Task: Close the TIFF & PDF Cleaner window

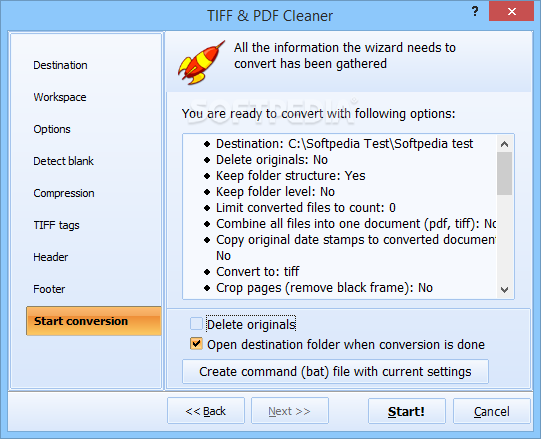Action: tap(511, 11)
